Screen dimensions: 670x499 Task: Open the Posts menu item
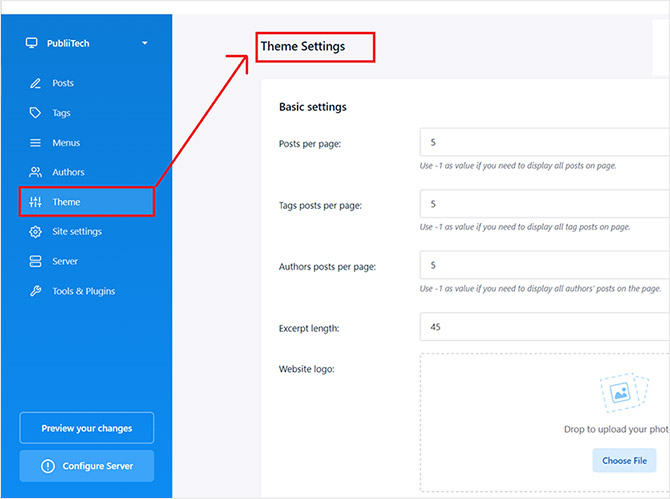[63, 83]
